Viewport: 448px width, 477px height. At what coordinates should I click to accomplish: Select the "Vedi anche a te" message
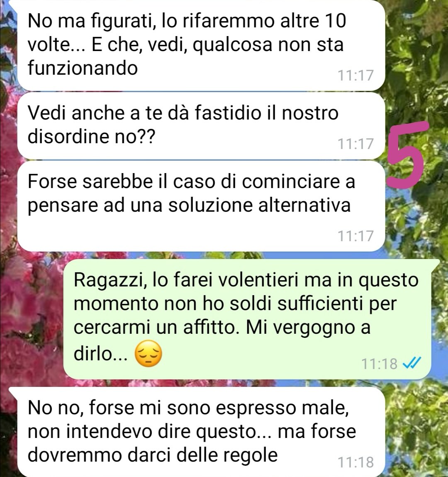(x=201, y=126)
